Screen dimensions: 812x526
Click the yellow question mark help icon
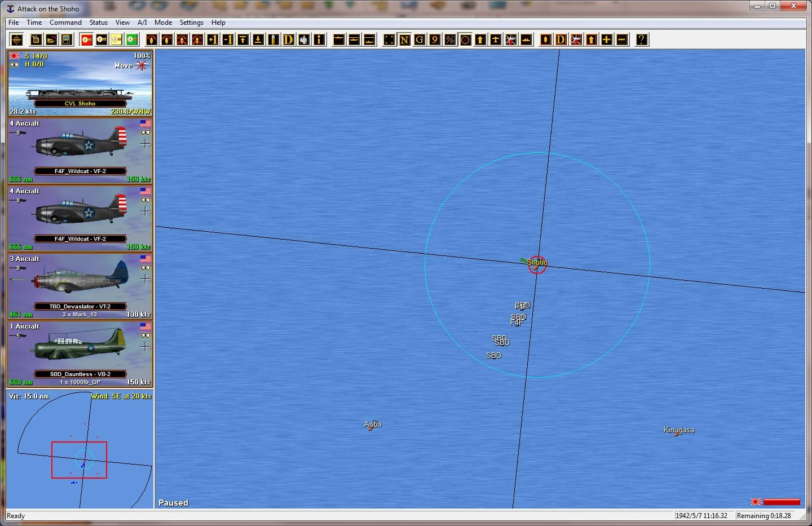[x=642, y=39]
